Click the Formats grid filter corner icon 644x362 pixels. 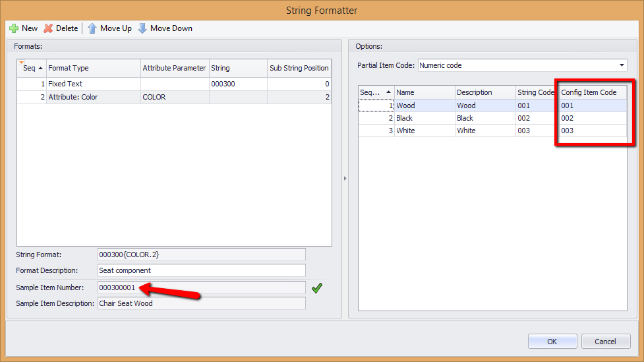[21, 63]
